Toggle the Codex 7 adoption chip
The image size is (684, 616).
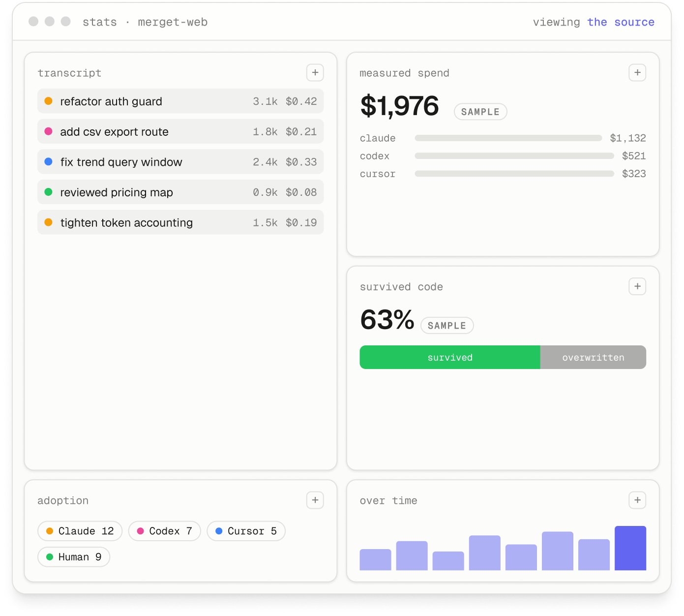pyautogui.click(x=165, y=531)
